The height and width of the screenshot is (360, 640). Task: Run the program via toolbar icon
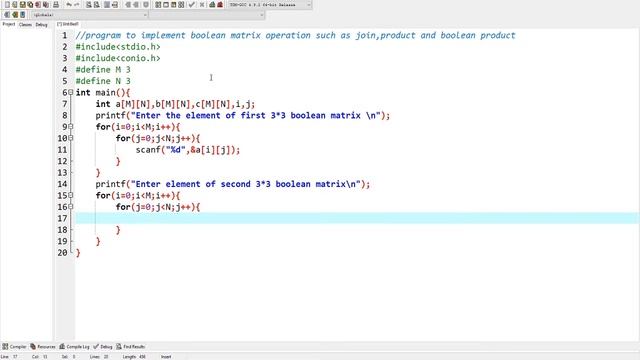[166, 4]
